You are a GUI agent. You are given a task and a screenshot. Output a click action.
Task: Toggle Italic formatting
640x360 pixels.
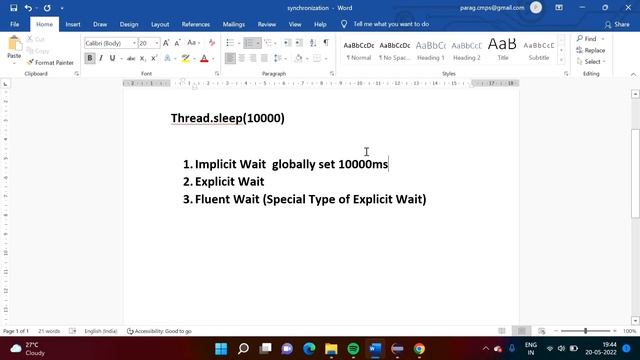point(101,58)
